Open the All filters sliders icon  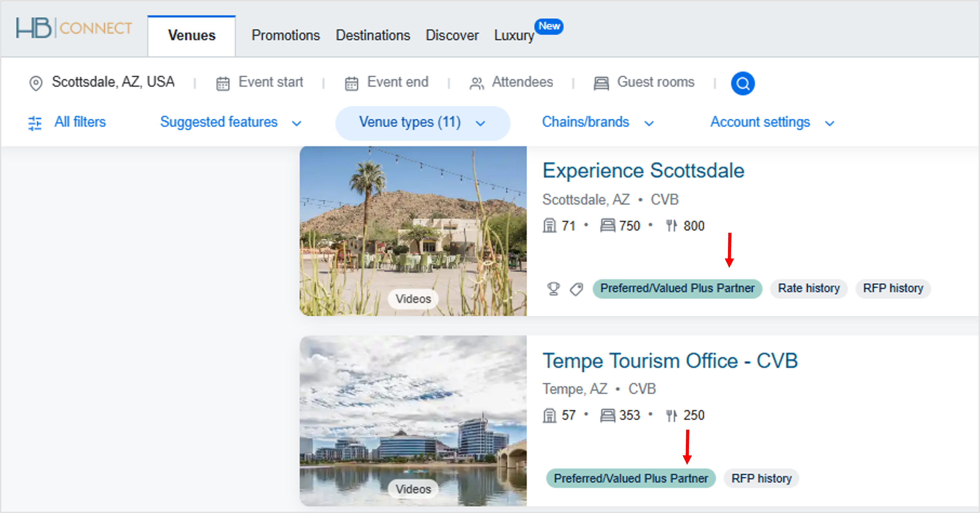tap(35, 122)
